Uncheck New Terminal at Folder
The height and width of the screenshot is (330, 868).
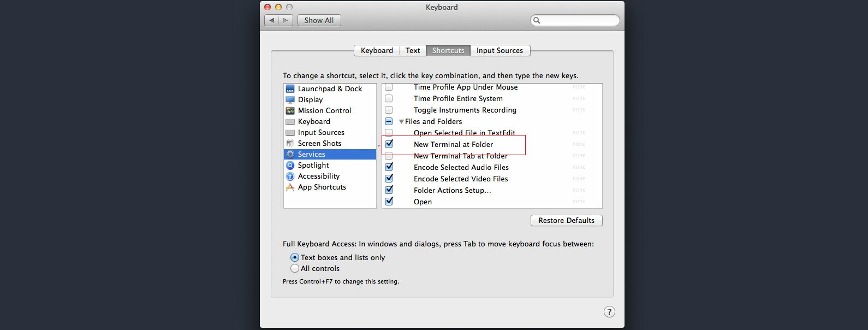[x=389, y=144]
